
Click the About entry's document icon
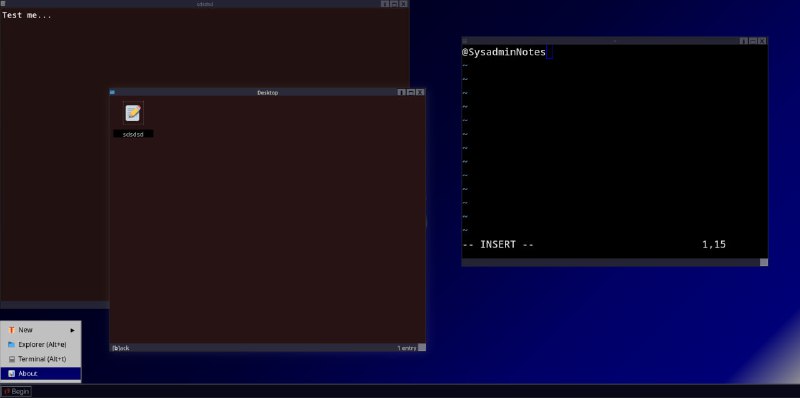11,374
